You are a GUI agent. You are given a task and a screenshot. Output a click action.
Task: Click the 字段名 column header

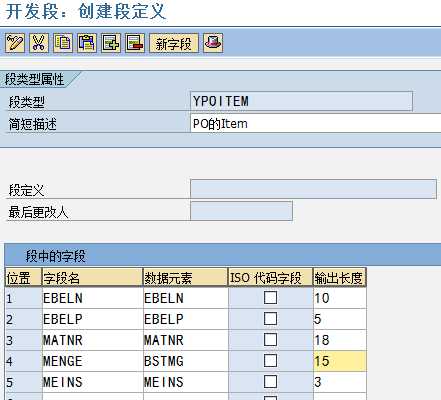tap(92, 277)
